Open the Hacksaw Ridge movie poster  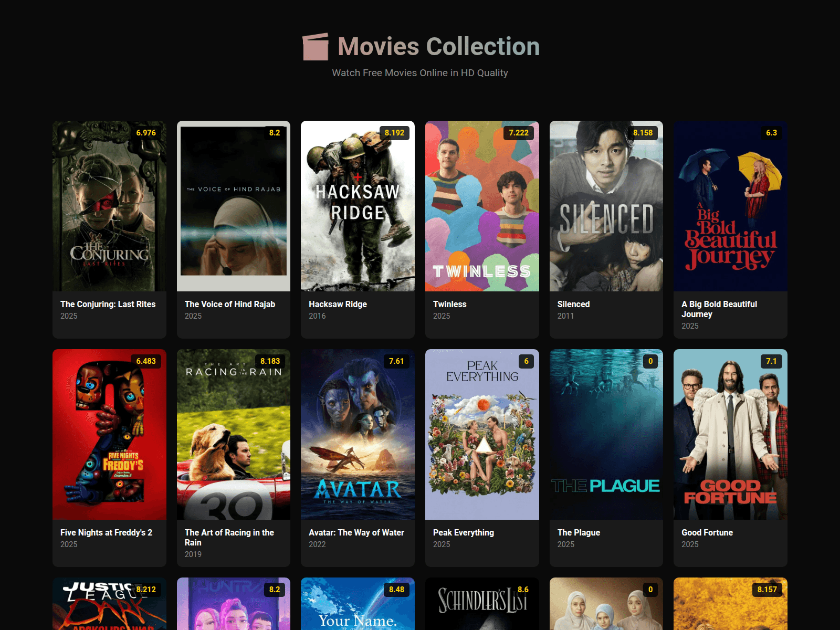358,206
